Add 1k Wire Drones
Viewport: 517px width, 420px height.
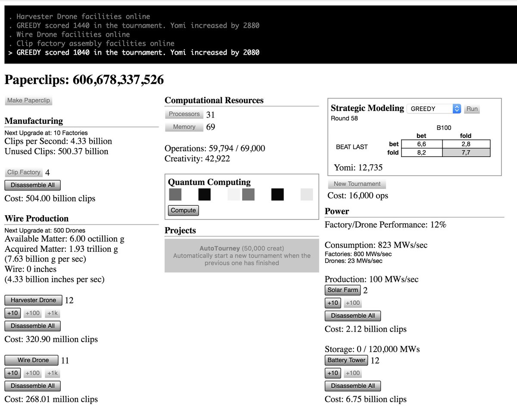tap(52, 373)
